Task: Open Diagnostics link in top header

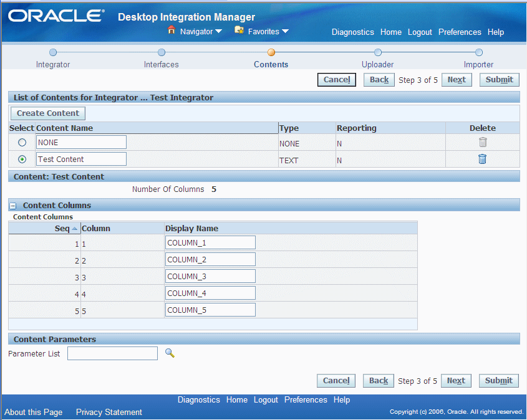Action: pyautogui.click(x=352, y=32)
